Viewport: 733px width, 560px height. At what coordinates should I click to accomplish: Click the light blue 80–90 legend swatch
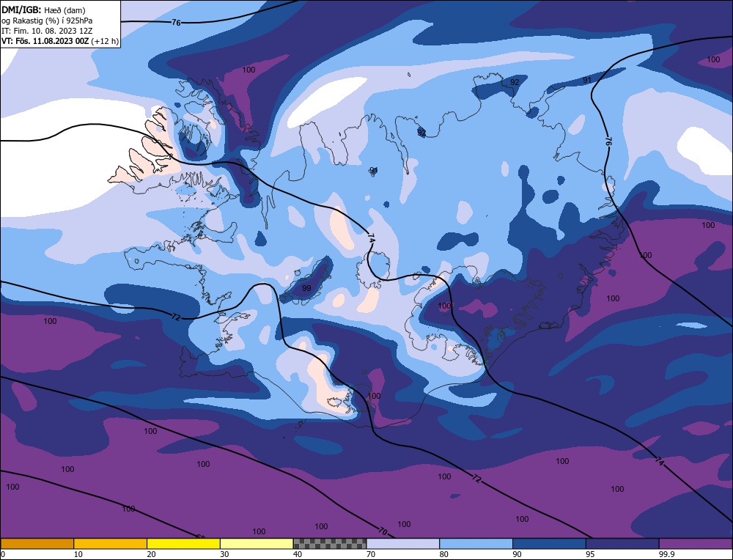[x=476, y=543]
